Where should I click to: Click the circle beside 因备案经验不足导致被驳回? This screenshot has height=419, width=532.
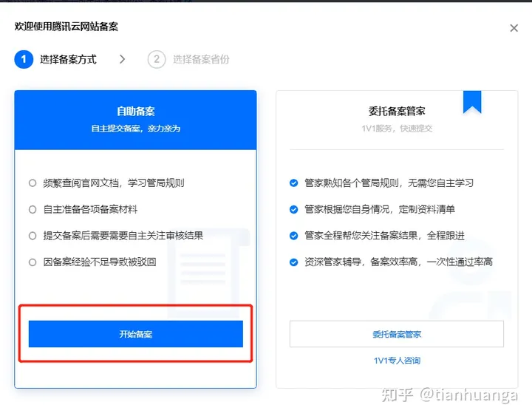33,262
